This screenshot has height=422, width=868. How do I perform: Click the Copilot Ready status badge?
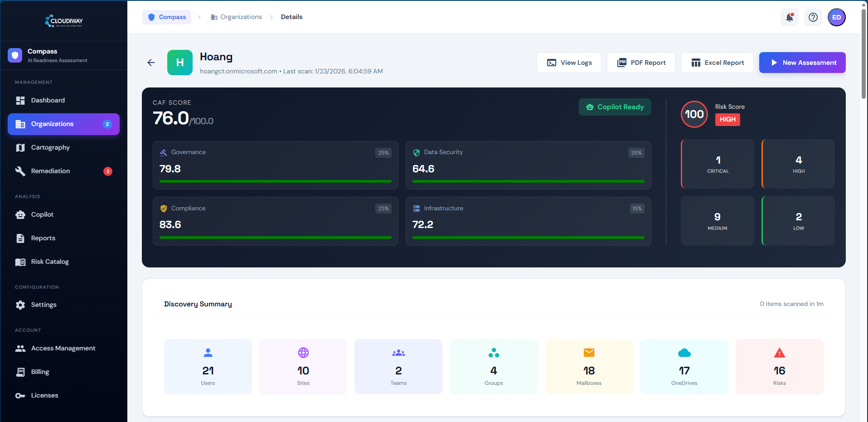tap(615, 107)
